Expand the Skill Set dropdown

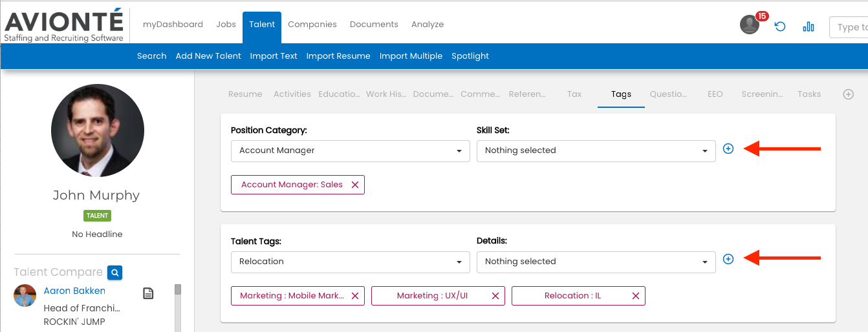596,150
